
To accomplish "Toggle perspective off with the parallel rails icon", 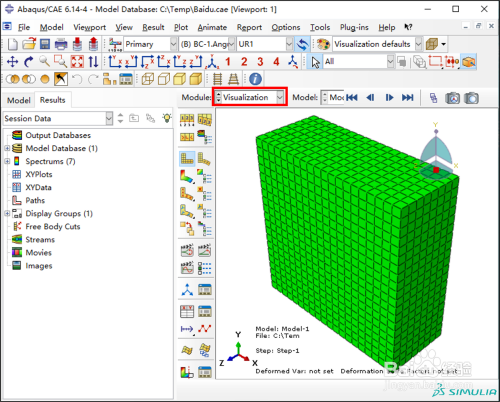I will pos(218,79).
